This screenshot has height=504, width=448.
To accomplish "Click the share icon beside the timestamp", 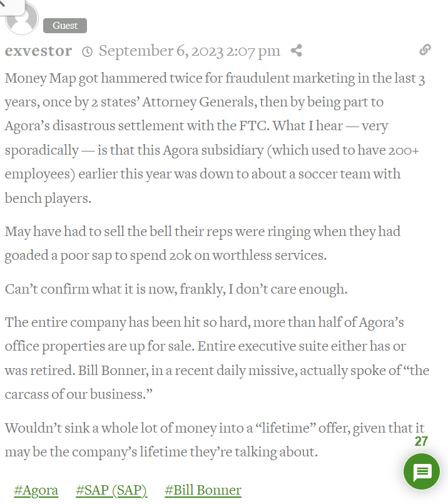I will (297, 51).
